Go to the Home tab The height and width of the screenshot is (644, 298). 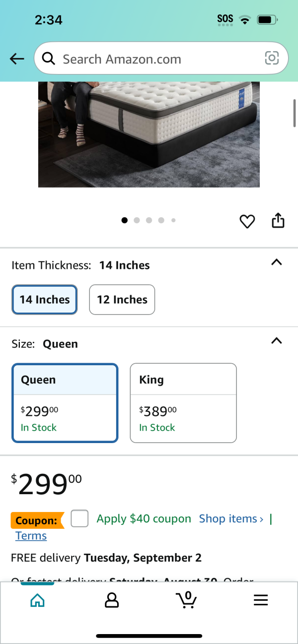(37, 600)
